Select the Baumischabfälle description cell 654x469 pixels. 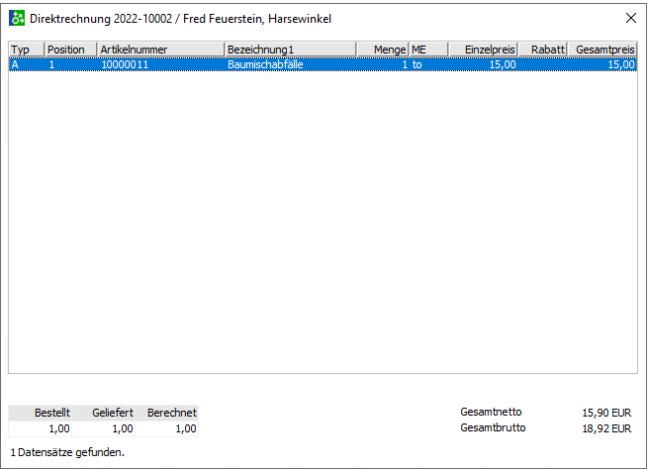265,65
